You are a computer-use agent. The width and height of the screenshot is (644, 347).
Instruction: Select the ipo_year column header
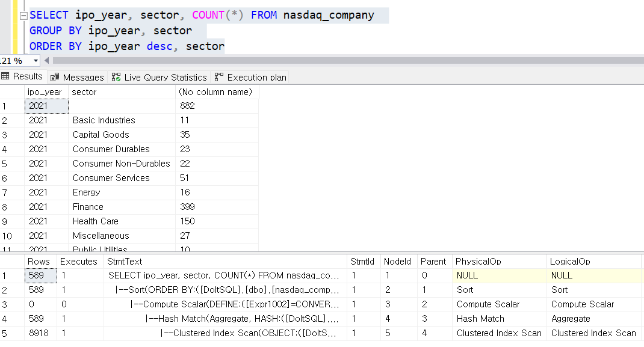pyautogui.click(x=46, y=92)
